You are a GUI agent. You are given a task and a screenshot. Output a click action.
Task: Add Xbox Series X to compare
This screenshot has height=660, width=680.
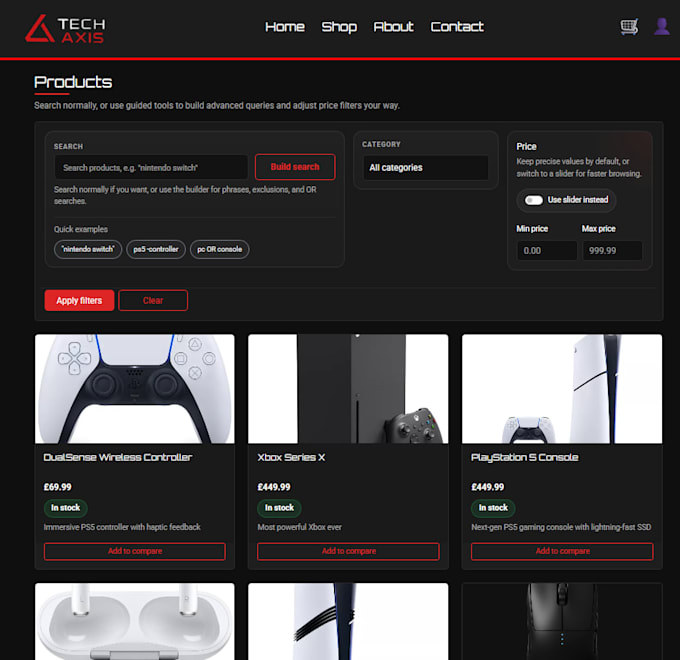(x=348, y=551)
